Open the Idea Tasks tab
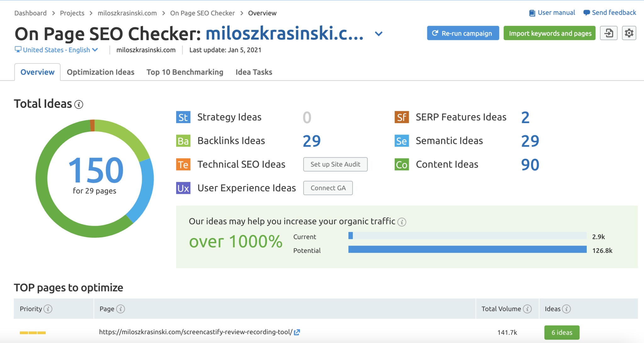This screenshot has width=644, height=343. pos(254,72)
